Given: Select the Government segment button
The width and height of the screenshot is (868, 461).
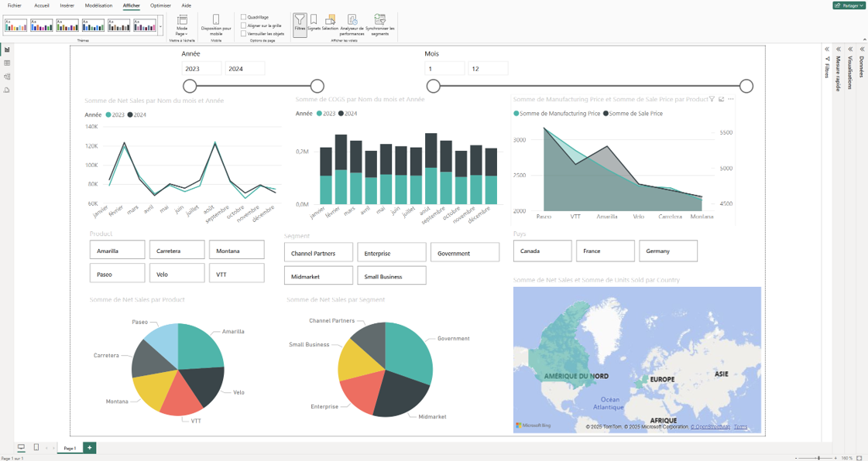Looking at the screenshot, I should click(x=465, y=253).
